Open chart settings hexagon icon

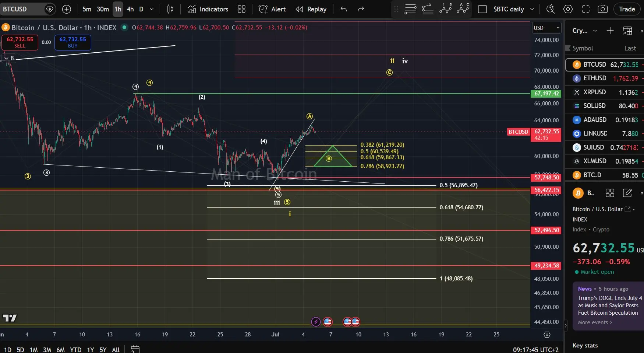pos(568,9)
